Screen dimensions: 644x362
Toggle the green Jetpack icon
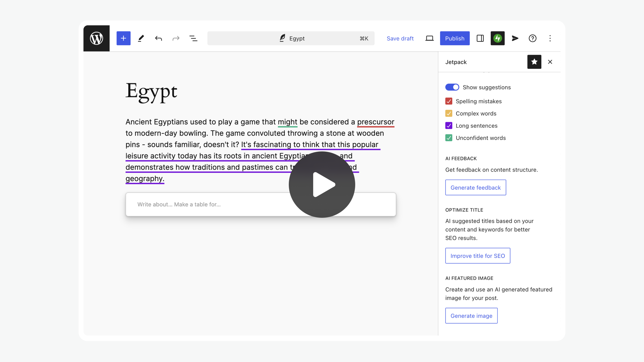[498, 38]
